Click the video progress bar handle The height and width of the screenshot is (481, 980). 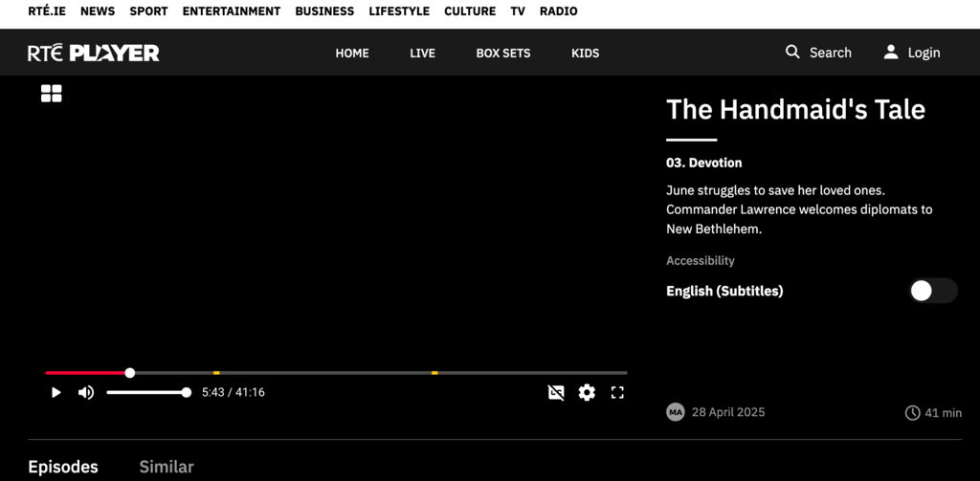[x=130, y=373]
